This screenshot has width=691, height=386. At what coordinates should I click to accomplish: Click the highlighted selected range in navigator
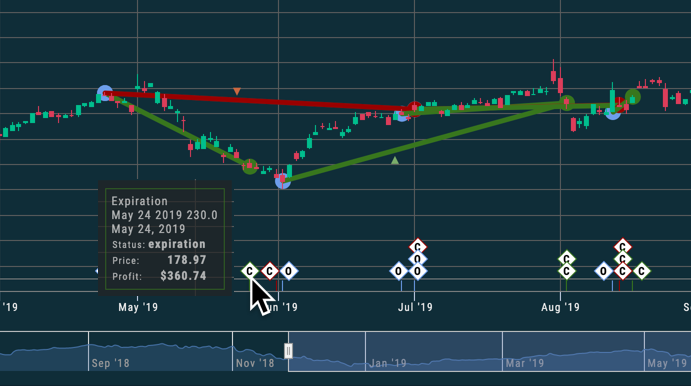pyautogui.click(x=490, y=351)
